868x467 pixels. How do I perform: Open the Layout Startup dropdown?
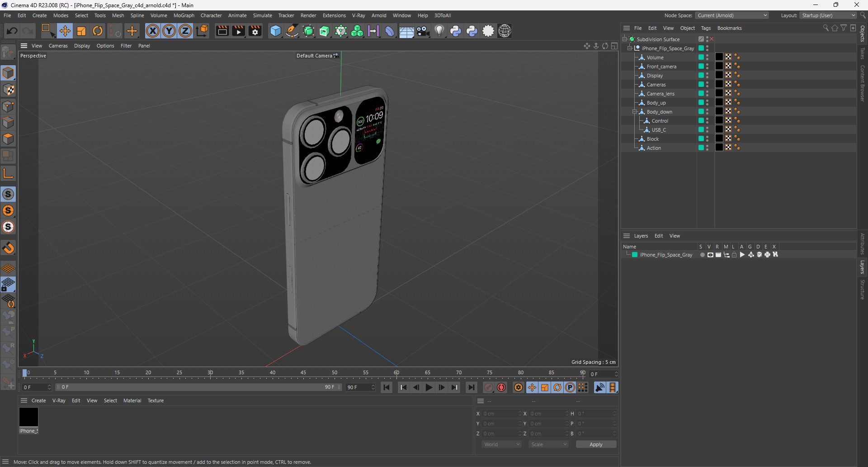pos(828,15)
